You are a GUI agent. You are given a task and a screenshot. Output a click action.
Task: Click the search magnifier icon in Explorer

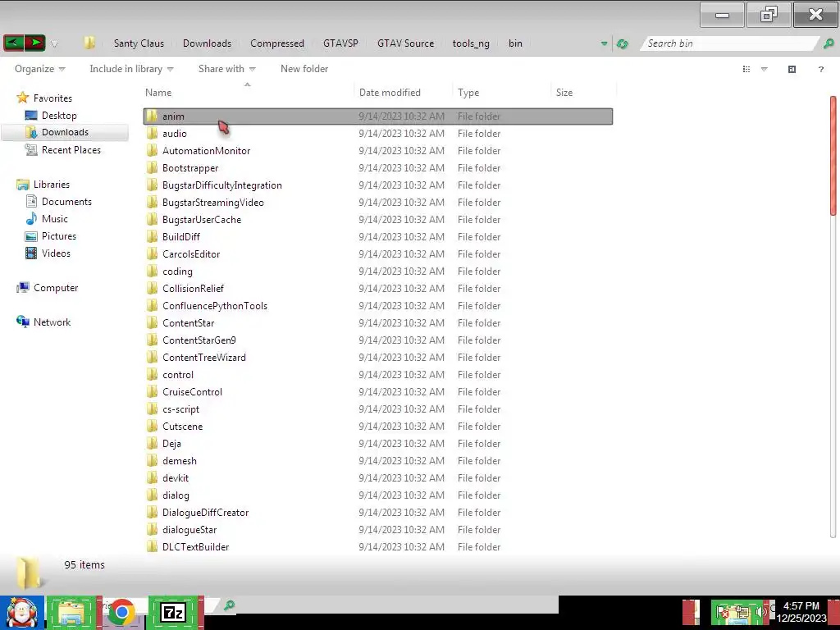coord(829,43)
